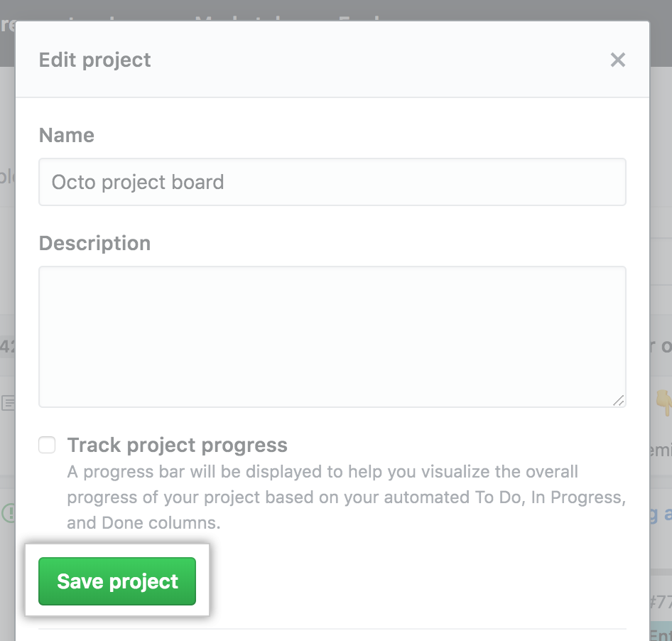Click the Description field label
This screenshot has height=641, width=672.
[x=94, y=243]
